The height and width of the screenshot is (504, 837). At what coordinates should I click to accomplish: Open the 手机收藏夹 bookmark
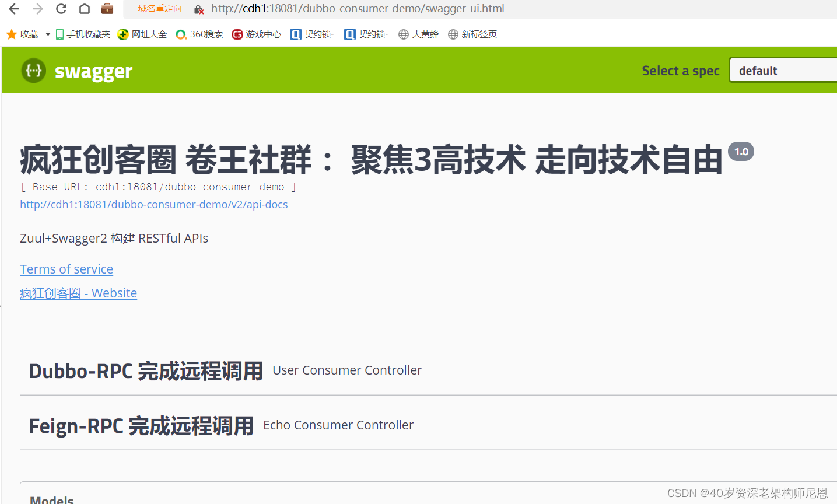click(x=83, y=34)
